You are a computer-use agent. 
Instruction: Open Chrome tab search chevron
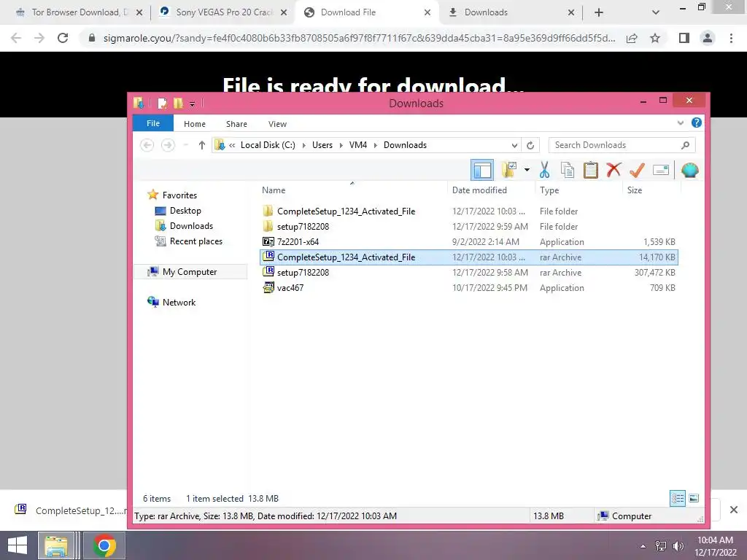[x=656, y=12]
